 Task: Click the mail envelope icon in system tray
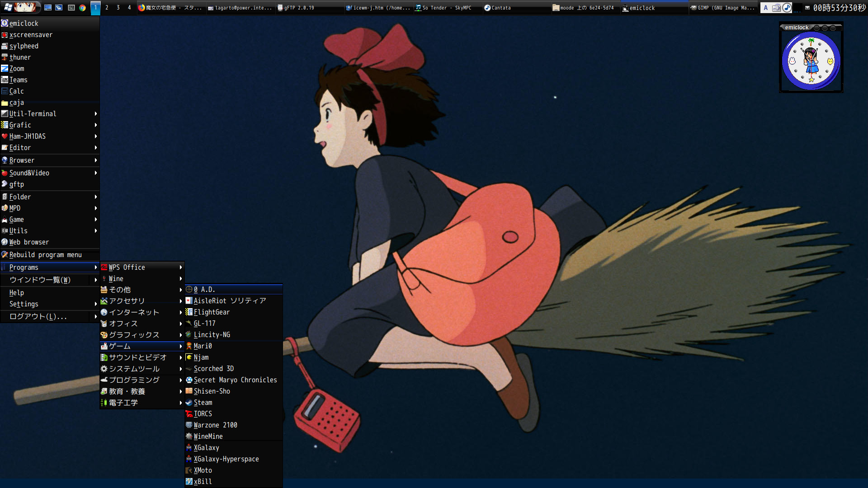pos(808,8)
